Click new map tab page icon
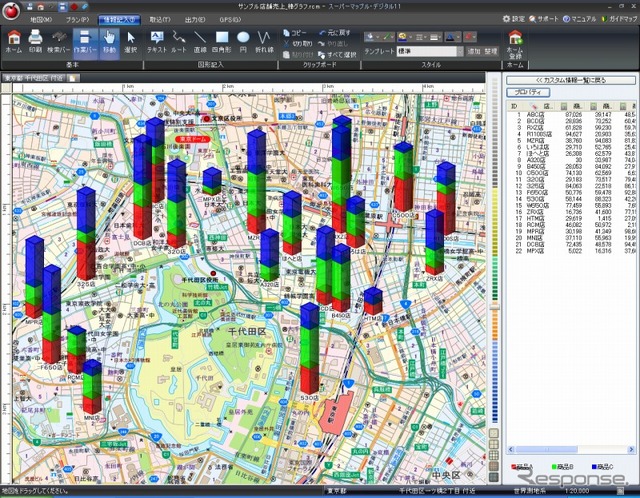Viewport: 640px width, 498px height. tap(73, 78)
